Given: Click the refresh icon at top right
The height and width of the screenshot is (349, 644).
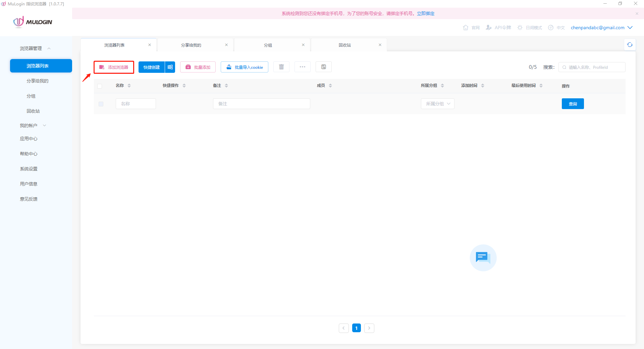Looking at the screenshot, I should (630, 45).
